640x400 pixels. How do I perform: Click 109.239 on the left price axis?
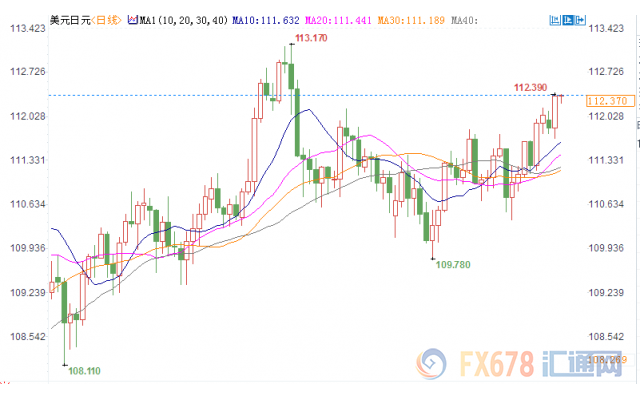point(28,293)
